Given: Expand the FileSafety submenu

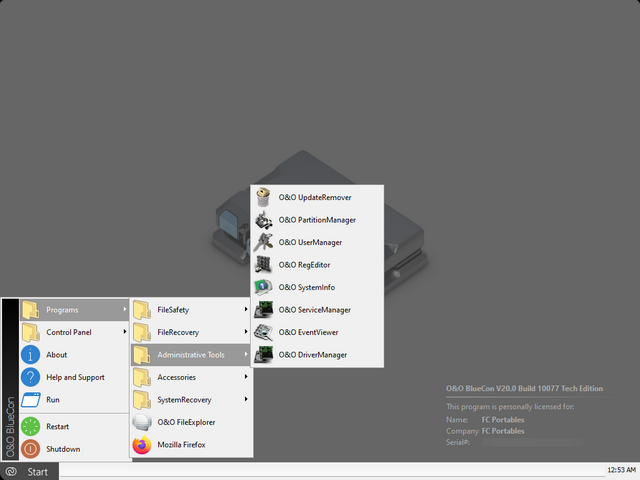Looking at the screenshot, I should tap(246, 310).
